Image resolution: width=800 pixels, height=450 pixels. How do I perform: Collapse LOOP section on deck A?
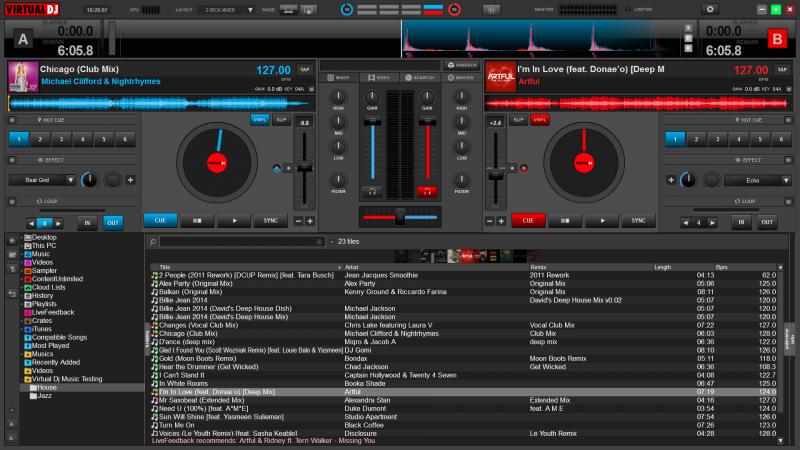point(12,202)
